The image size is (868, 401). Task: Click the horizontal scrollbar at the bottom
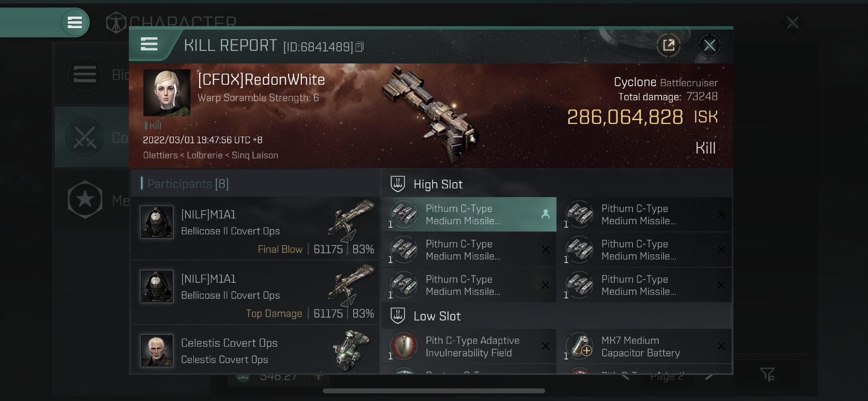[434, 391]
